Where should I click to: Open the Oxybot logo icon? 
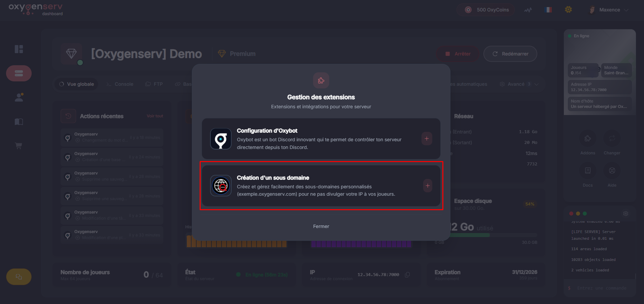pyautogui.click(x=221, y=139)
